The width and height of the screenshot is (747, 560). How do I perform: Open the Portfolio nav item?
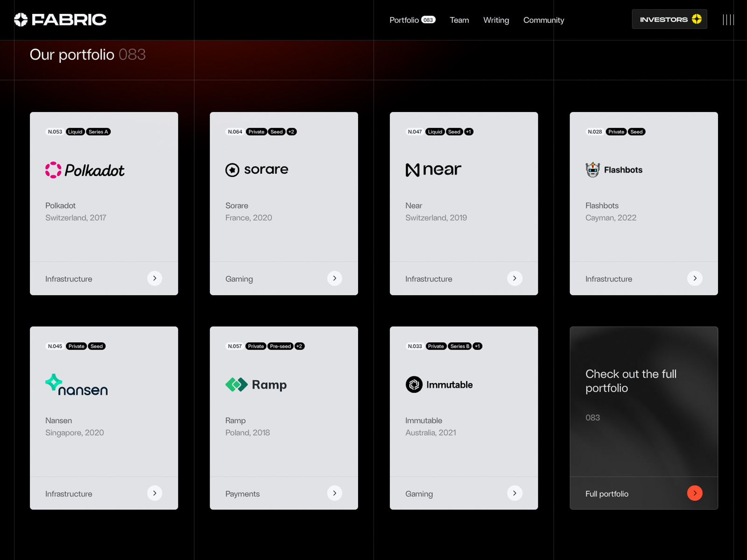pos(412,20)
